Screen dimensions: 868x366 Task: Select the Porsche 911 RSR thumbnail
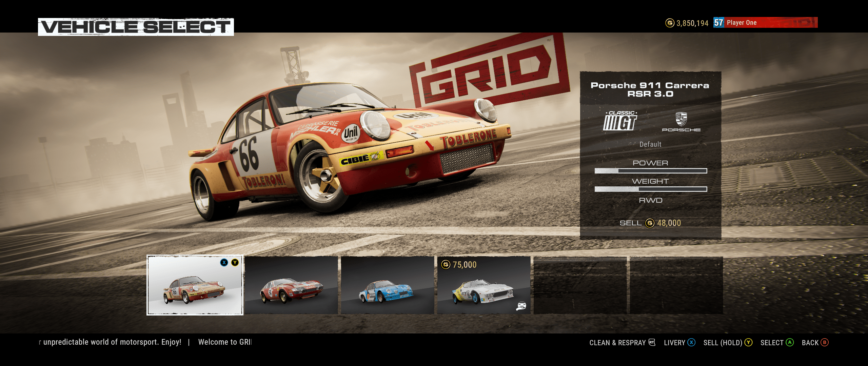click(195, 285)
